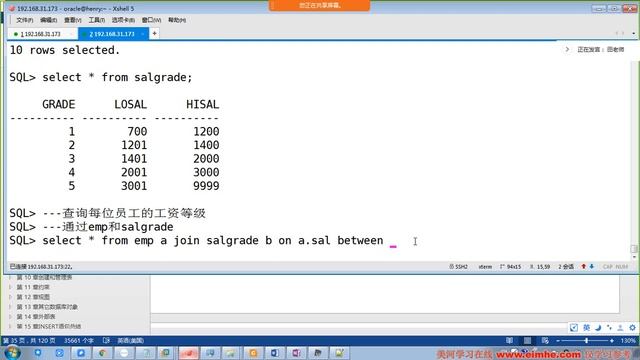Open Chrome from the taskbar
640x360 pixels.
[x=102, y=353]
